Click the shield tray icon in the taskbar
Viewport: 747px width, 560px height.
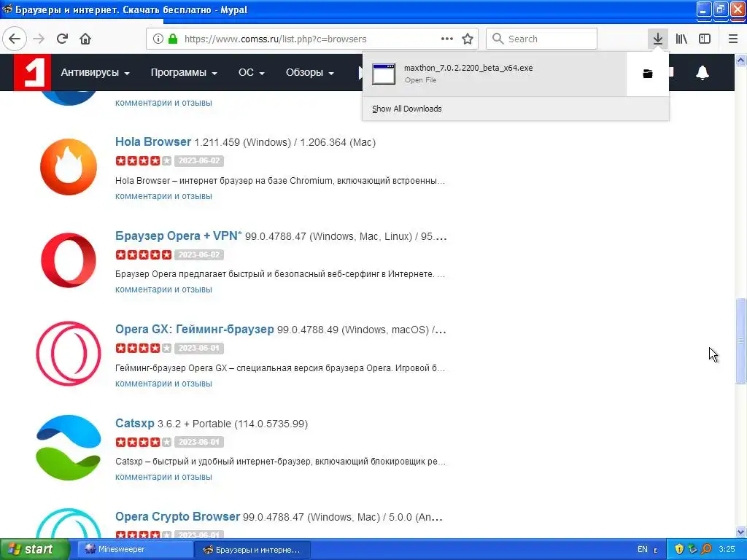click(679, 549)
